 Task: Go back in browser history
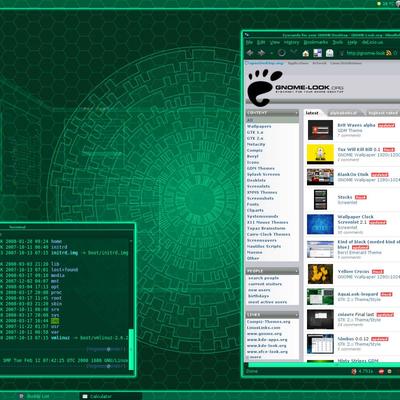[x=250, y=53]
